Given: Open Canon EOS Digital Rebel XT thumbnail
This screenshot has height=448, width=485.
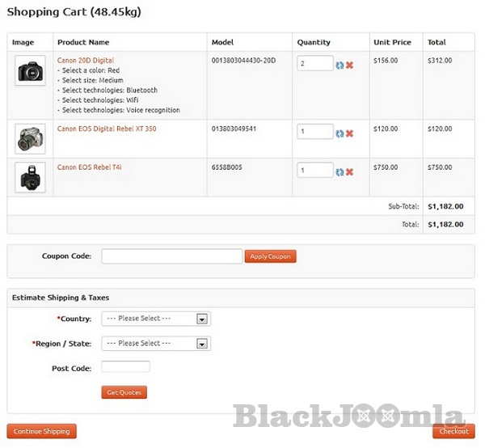Looking at the screenshot, I should (30, 138).
